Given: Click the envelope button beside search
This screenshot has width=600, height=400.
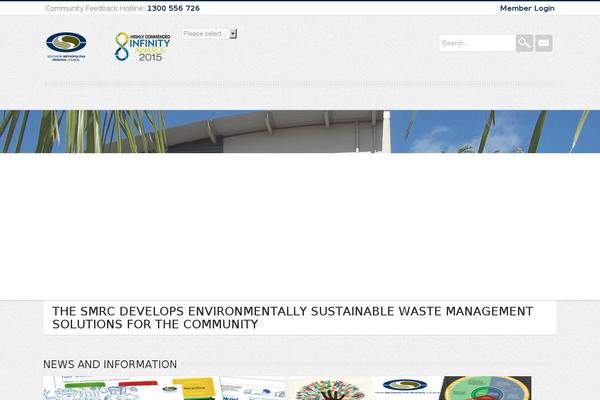Looking at the screenshot, I should tap(544, 43).
